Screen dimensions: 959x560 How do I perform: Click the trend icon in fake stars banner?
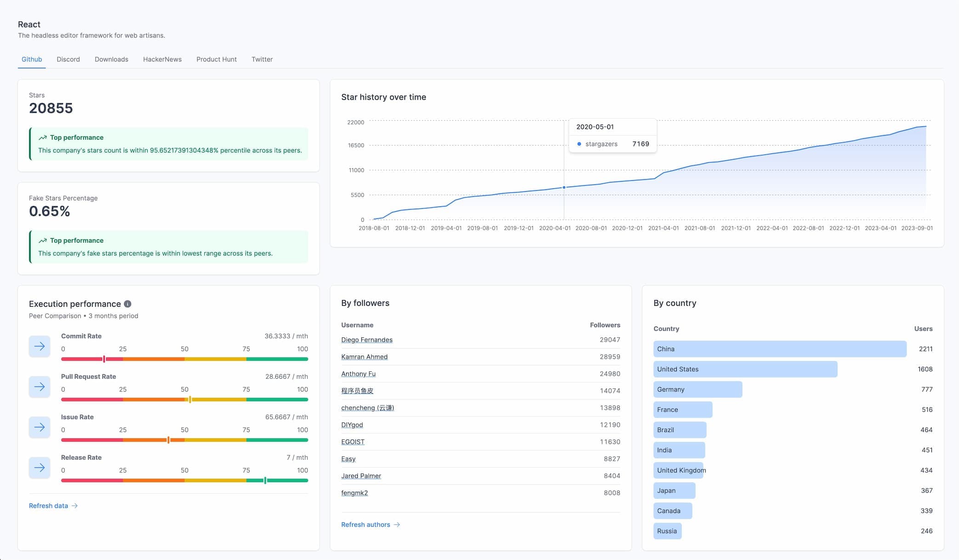pos(43,240)
